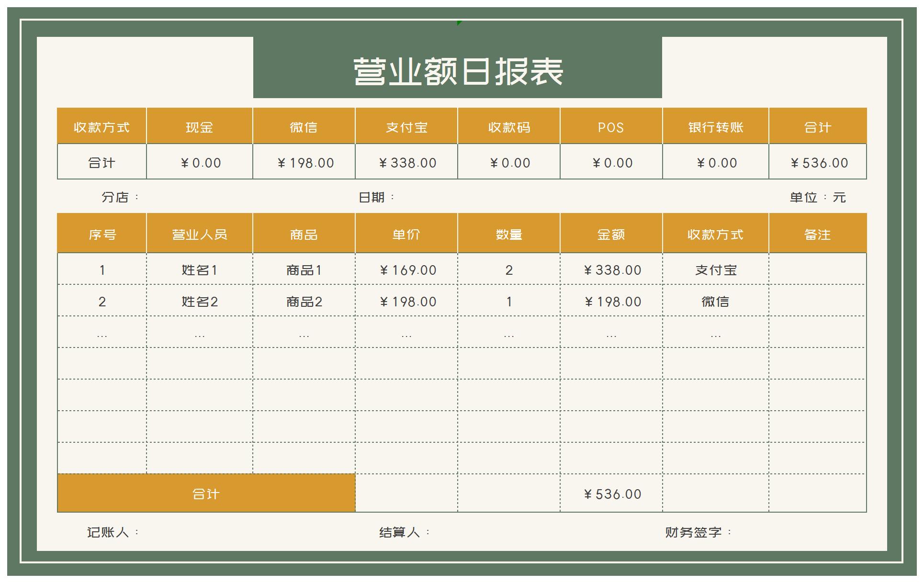Click the 姓名1 cell
This screenshot has height=583, width=924.
click(x=200, y=269)
